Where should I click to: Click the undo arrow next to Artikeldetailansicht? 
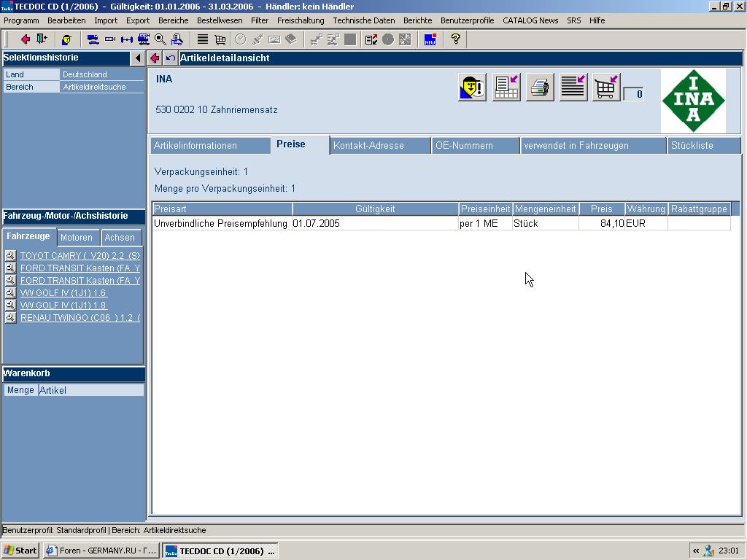pos(171,58)
